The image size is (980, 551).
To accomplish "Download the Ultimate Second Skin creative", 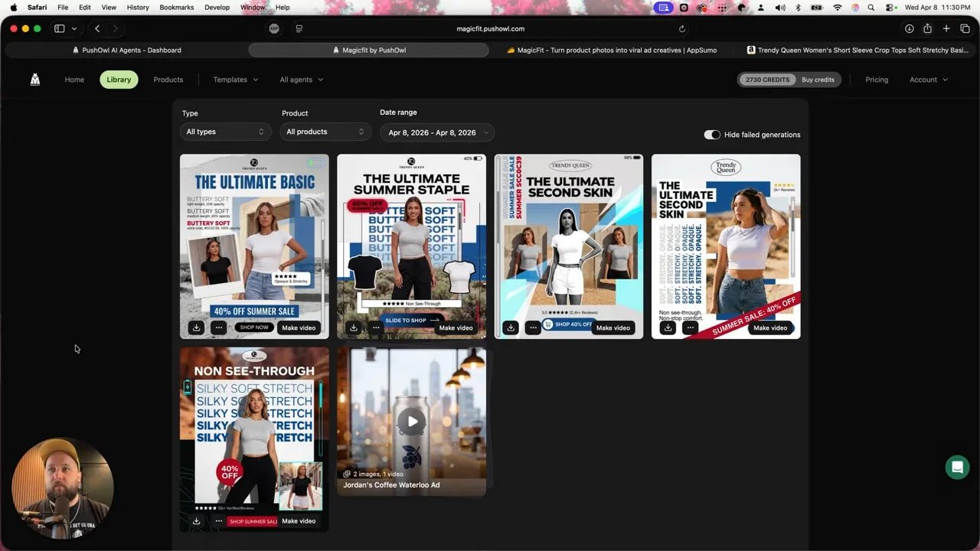I will (511, 328).
